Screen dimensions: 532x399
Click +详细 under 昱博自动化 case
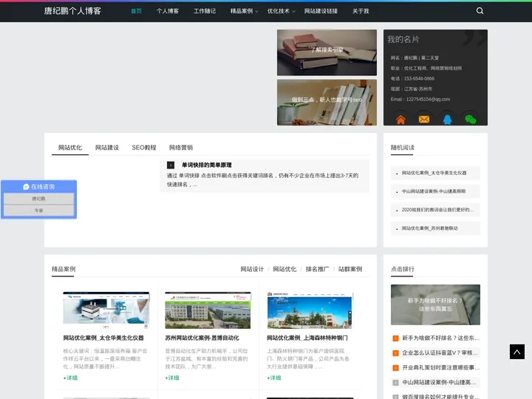(x=172, y=378)
